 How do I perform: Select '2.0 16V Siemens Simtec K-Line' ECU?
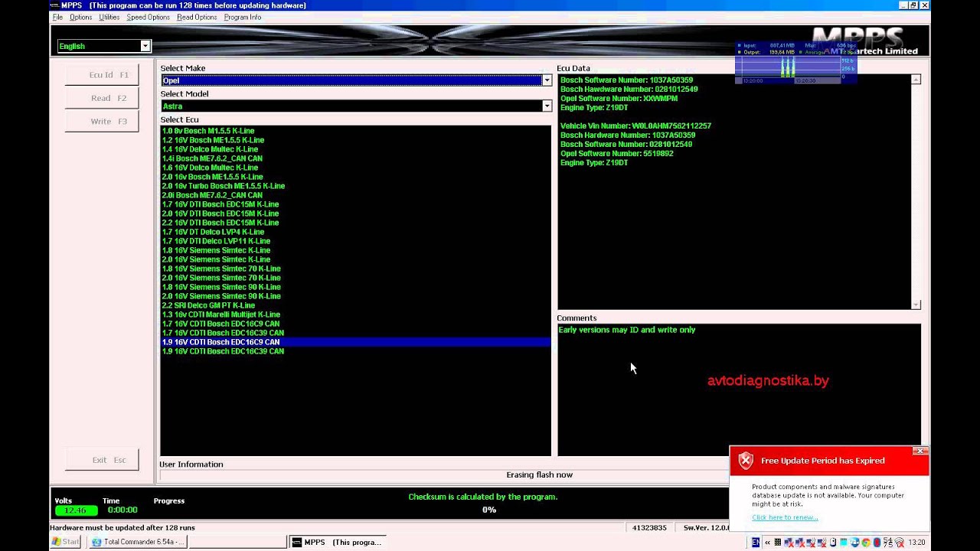pos(216,259)
